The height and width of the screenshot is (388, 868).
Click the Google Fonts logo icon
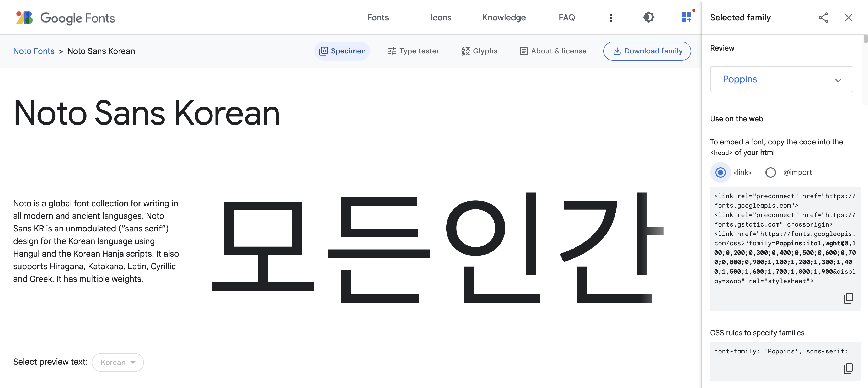click(24, 18)
